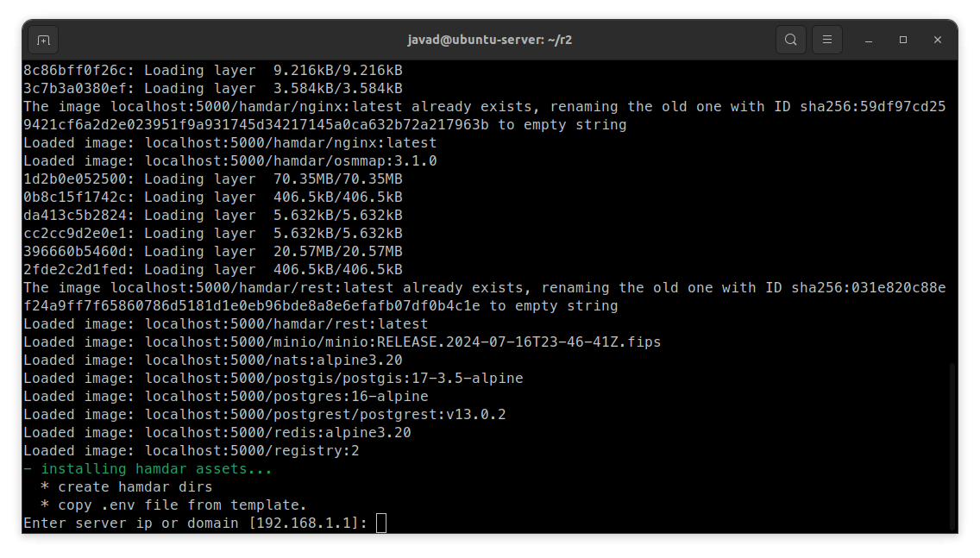Click the 1d2b0e052500 70.35MB layer line
Viewport: 980px width, 558px height.
coord(212,179)
